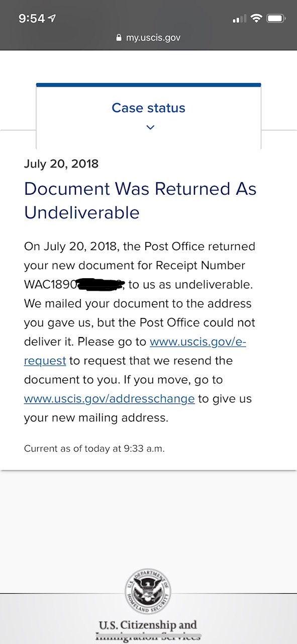Tap the my.uscis.gov address bar

pyautogui.click(x=148, y=38)
